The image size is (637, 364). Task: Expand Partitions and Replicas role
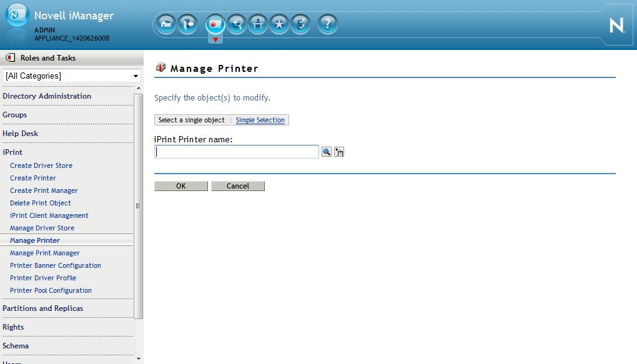pyautogui.click(x=42, y=308)
